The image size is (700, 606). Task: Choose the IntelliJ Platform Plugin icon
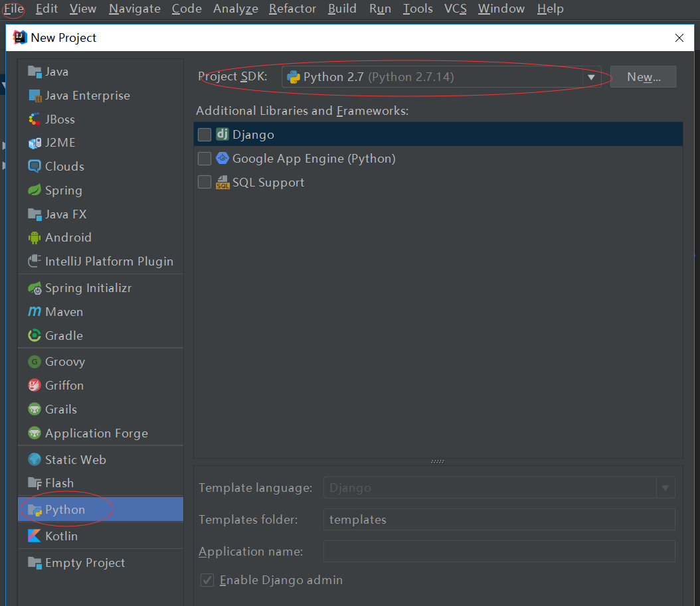(x=35, y=261)
